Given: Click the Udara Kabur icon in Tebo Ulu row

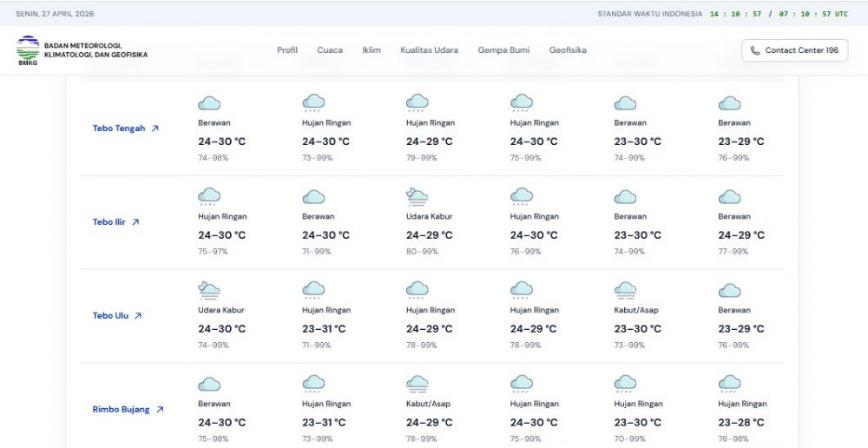Looking at the screenshot, I should (x=209, y=290).
